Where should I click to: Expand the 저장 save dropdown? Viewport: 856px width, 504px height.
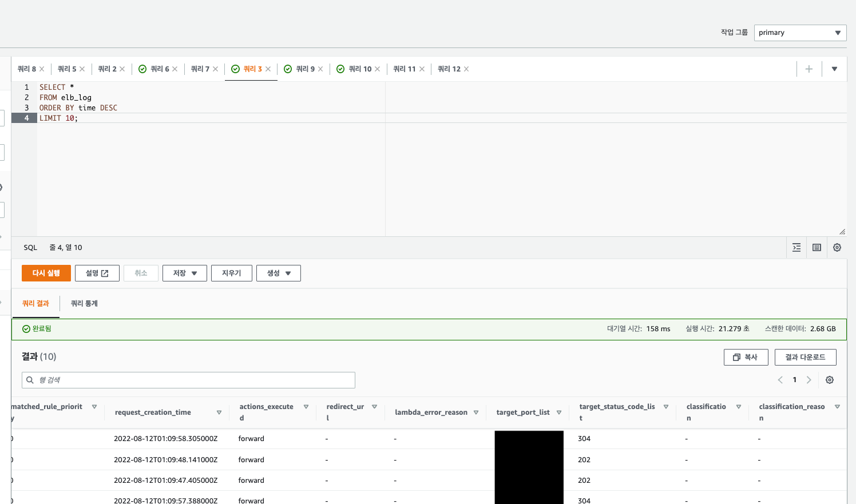click(x=184, y=273)
